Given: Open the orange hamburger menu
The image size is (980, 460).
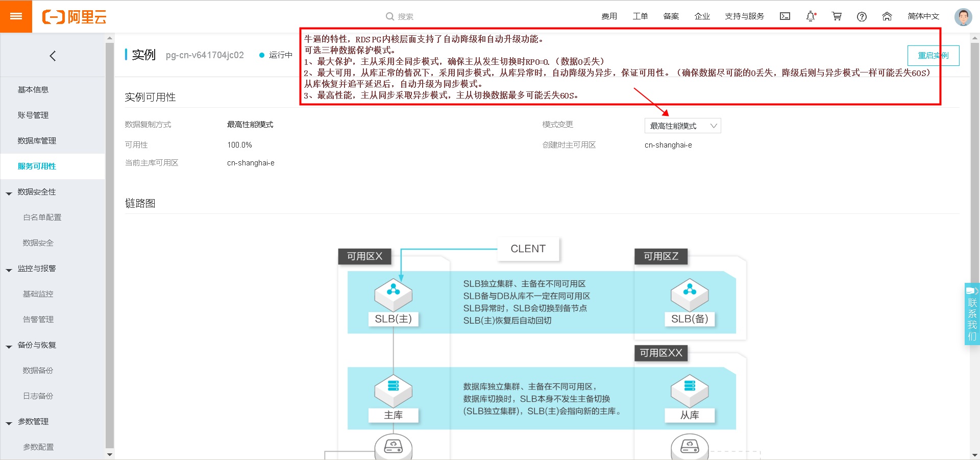Looking at the screenshot, I should click(x=16, y=16).
